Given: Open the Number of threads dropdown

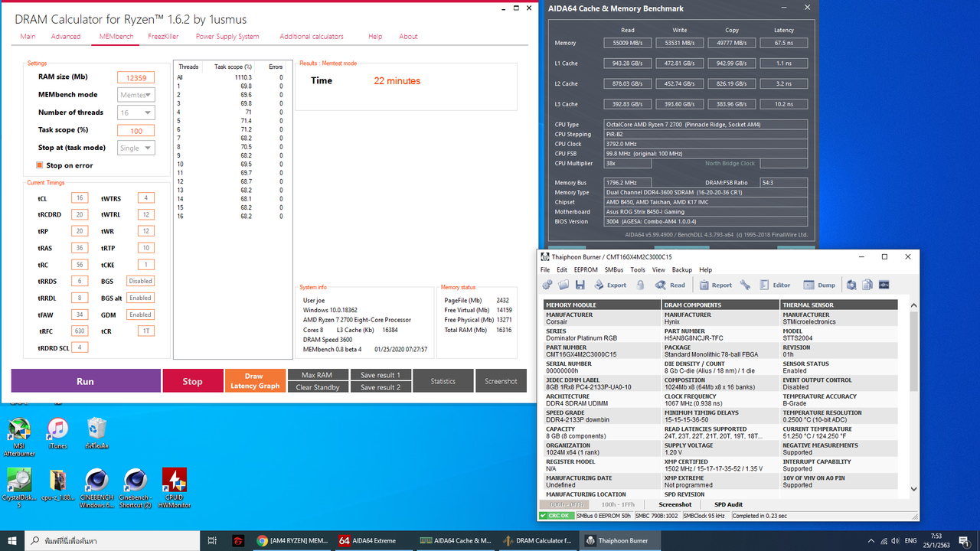Looking at the screenshot, I should [136, 112].
